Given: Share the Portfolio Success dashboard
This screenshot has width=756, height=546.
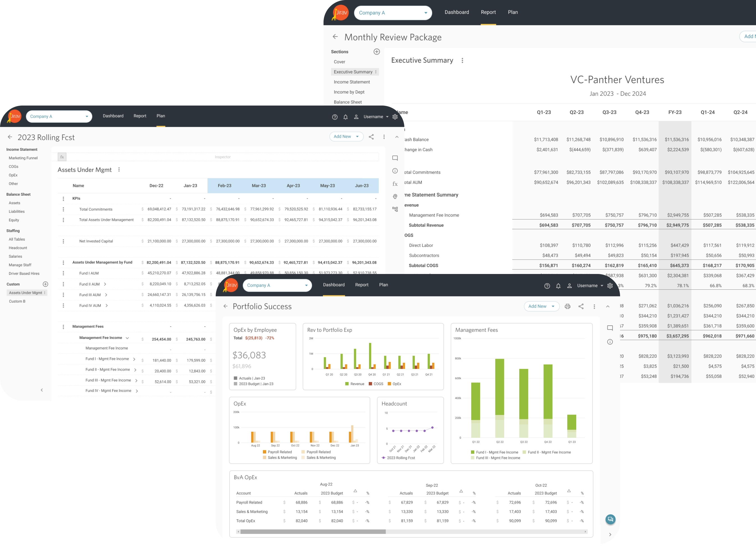Looking at the screenshot, I should click(581, 307).
